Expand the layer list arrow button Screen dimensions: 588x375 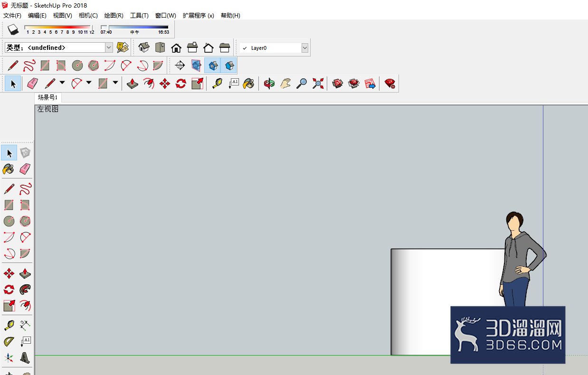[x=305, y=48]
